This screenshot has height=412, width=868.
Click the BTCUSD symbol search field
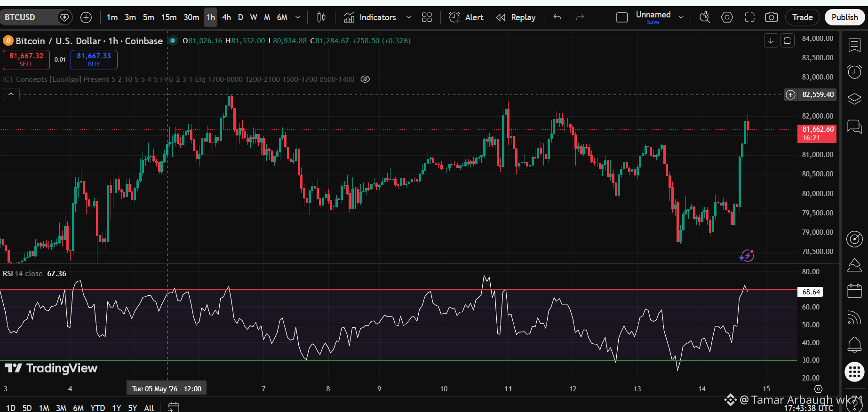point(29,17)
